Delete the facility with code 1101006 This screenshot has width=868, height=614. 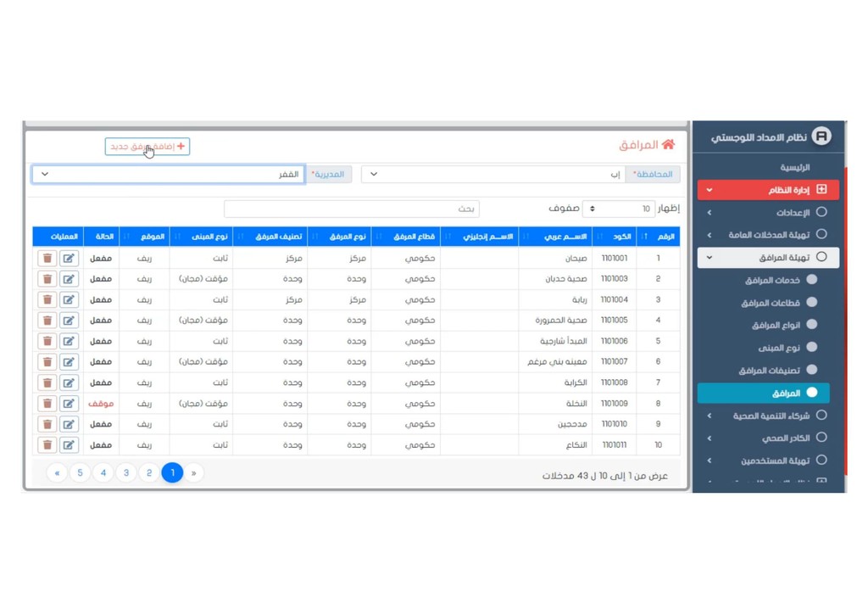tap(47, 341)
